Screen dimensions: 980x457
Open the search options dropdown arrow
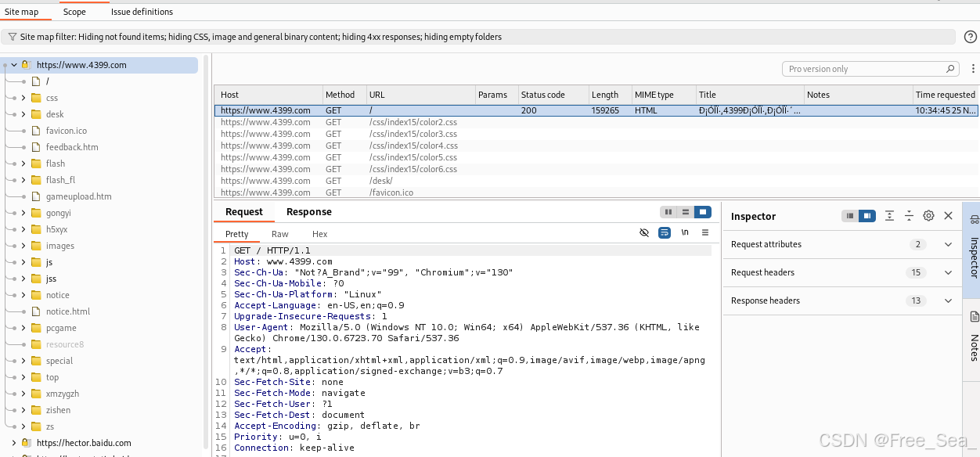975,69
